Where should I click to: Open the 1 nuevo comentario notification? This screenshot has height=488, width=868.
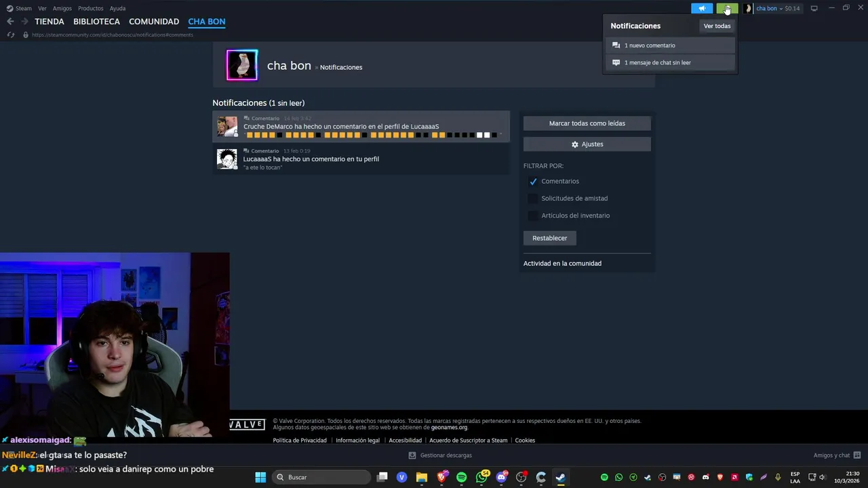(670, 45)
